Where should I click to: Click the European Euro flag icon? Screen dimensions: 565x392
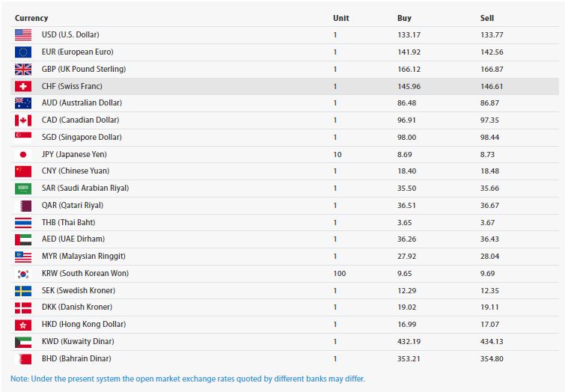(22, 52)
